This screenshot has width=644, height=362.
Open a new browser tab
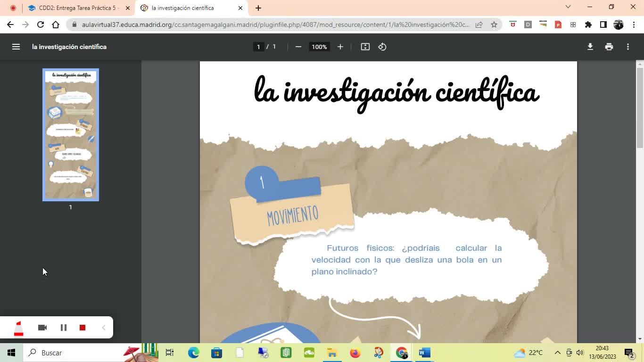click(258, 8)
